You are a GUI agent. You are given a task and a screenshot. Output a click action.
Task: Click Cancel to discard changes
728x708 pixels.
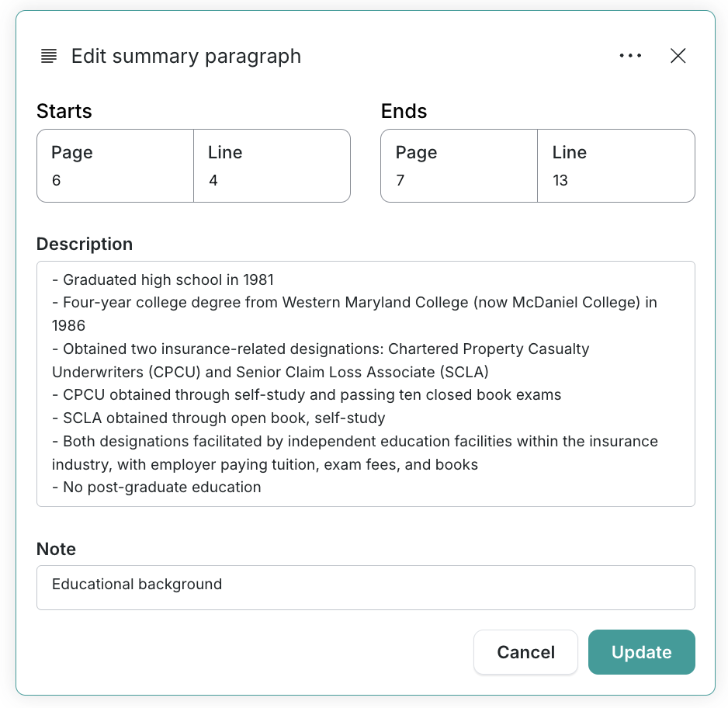(x=525, y=652)
